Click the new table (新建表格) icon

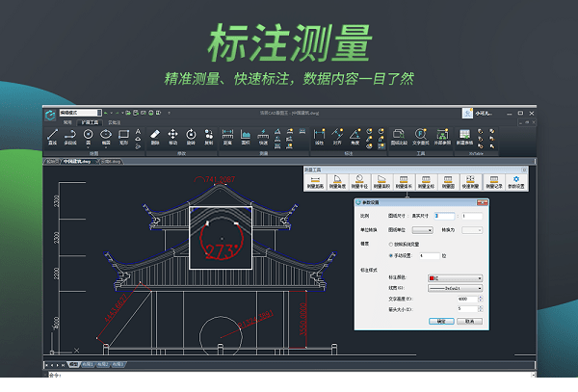[x=464, y=137]
